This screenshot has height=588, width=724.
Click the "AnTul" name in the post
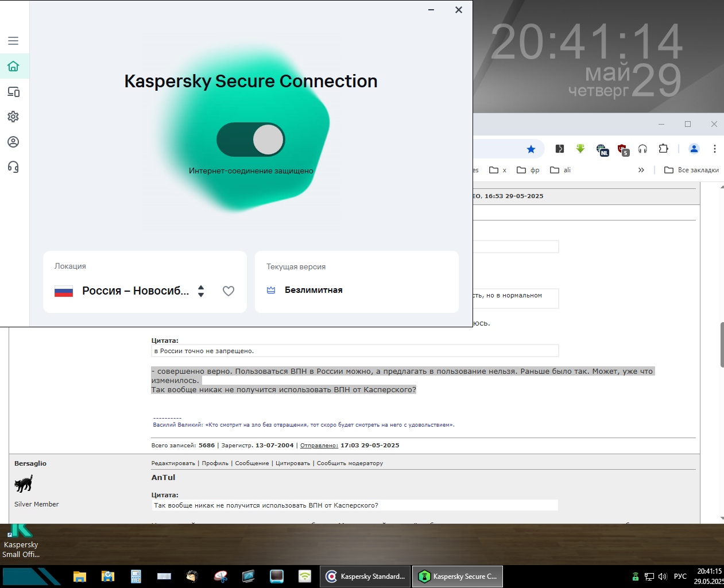(x=163, y=477)
